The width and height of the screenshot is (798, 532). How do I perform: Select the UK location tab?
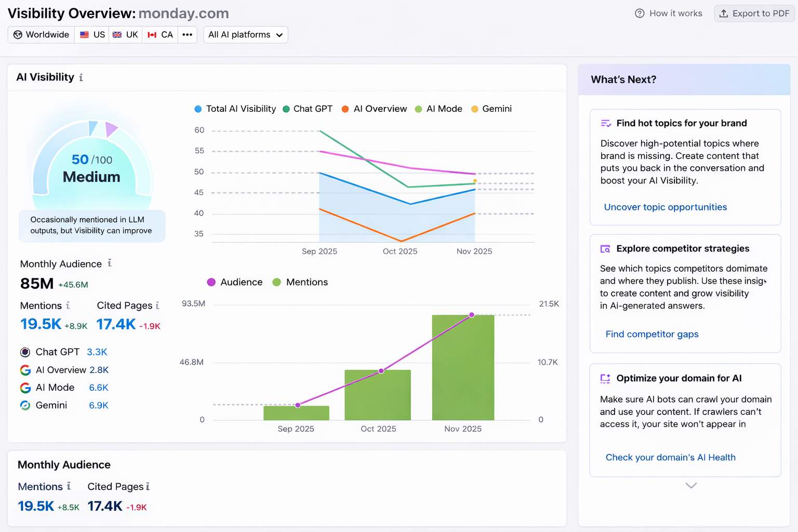tap(125, 35)
